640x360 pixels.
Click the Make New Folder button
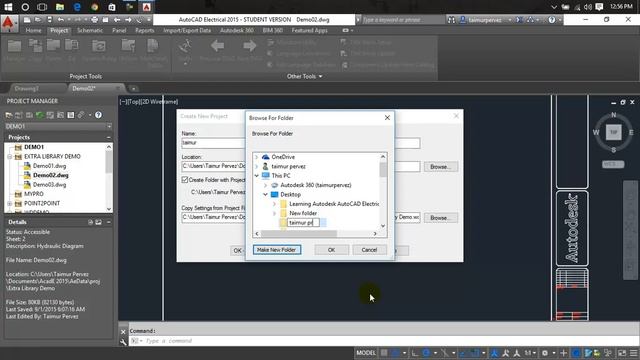(277, 250)
